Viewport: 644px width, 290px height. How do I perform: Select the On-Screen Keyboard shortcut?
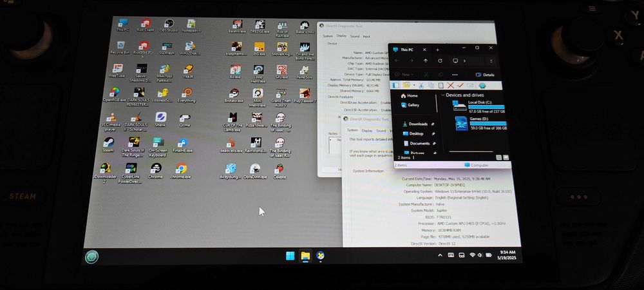point(158,147)
